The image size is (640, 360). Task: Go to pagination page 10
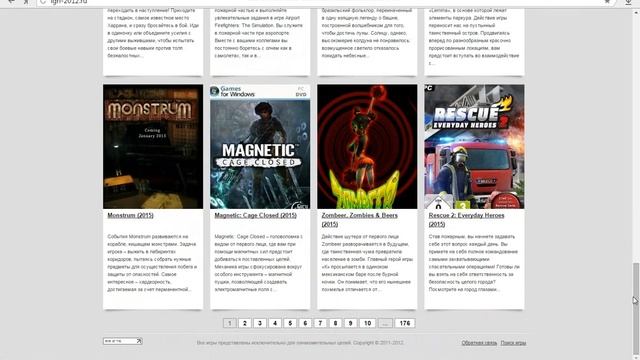[367, 323]
